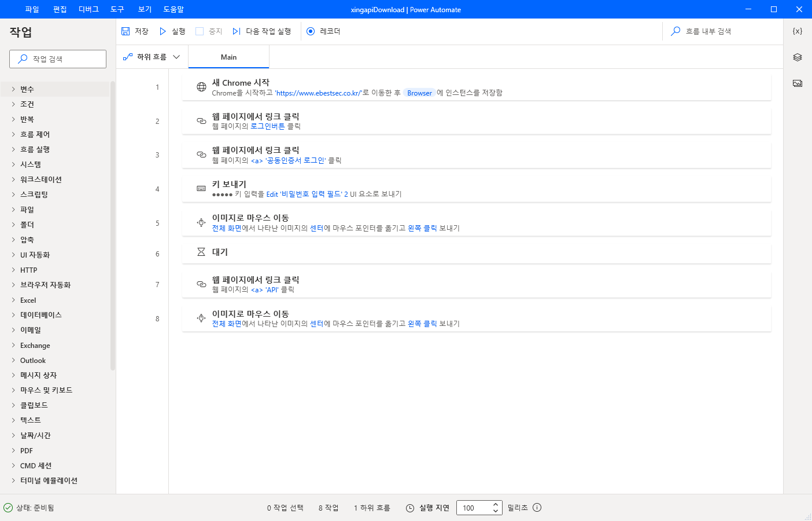The image size is (812, 521).
Task: Click the 다음 작업 실행 step icon
Action: pos(237,31)
